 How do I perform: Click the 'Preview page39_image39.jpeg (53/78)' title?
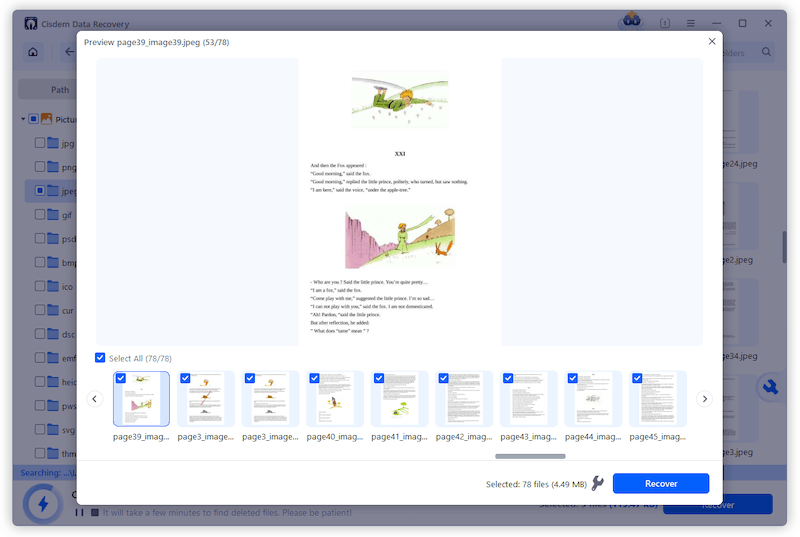point(157,42)
